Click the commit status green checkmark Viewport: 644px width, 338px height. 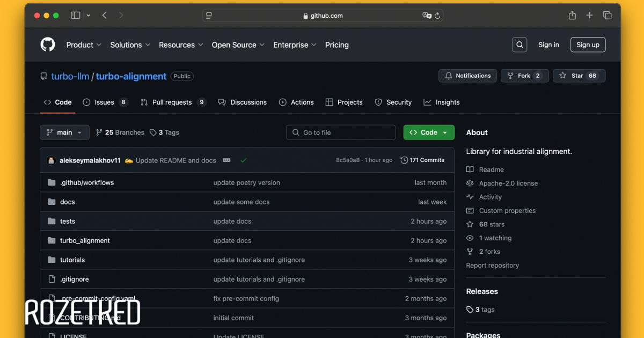tap(244, 160)
